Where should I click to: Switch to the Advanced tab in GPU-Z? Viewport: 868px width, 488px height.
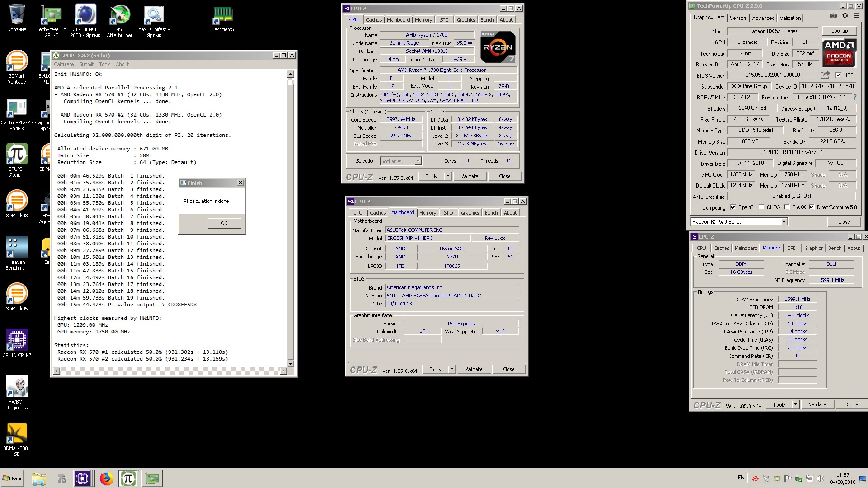[763, 18]
